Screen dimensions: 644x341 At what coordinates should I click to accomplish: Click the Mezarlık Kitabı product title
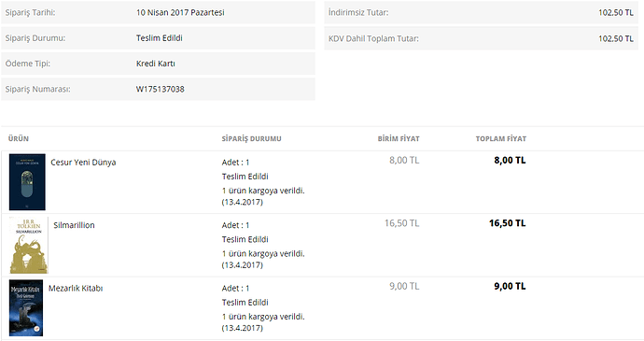pos(76,289)
